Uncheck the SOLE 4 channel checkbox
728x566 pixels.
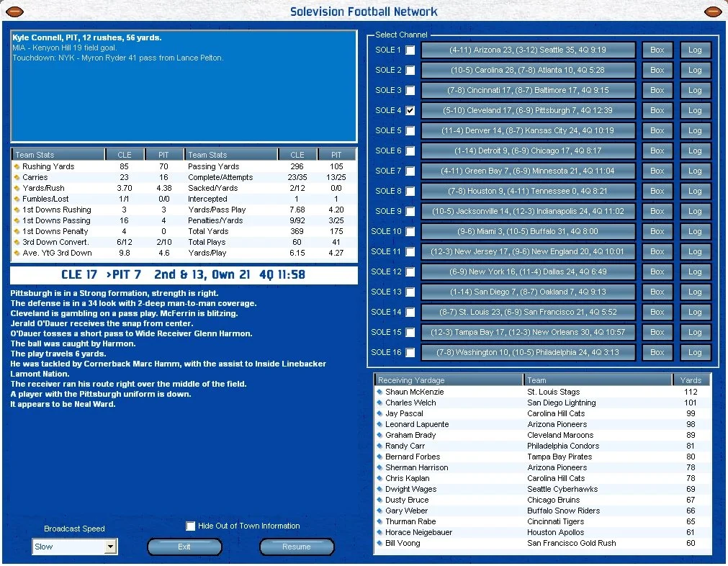411,110
